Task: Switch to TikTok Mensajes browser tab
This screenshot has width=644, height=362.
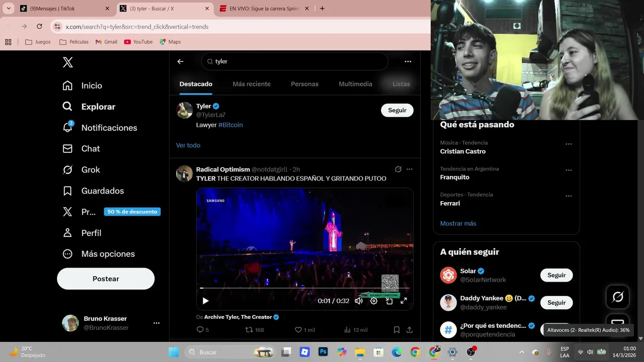Action: 64,9
